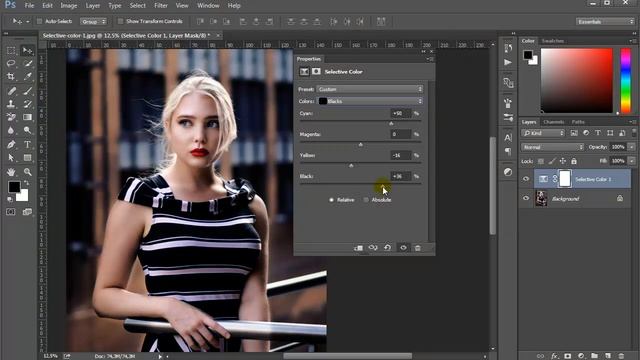Open the Filter menu
The height and width of the screenshot is (360, 640).
[161, 6]
